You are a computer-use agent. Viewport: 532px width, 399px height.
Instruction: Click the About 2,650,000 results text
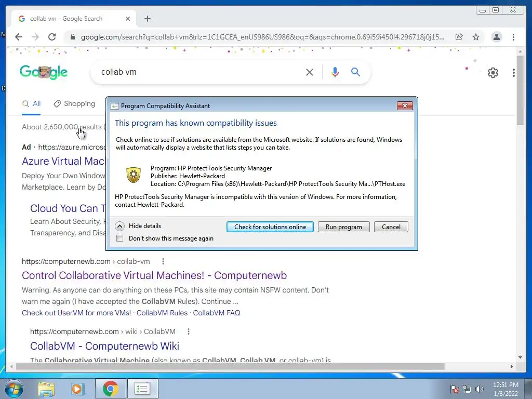click(x=61, y=127)
